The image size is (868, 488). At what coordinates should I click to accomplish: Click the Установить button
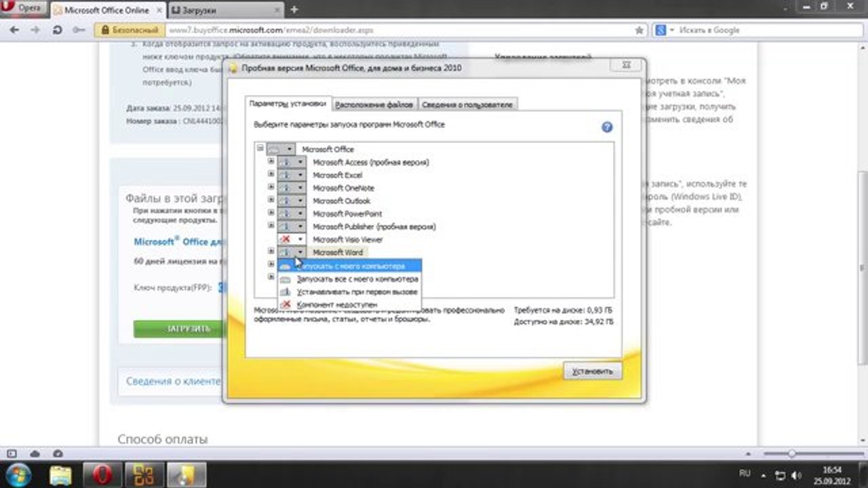pos(593,371)
